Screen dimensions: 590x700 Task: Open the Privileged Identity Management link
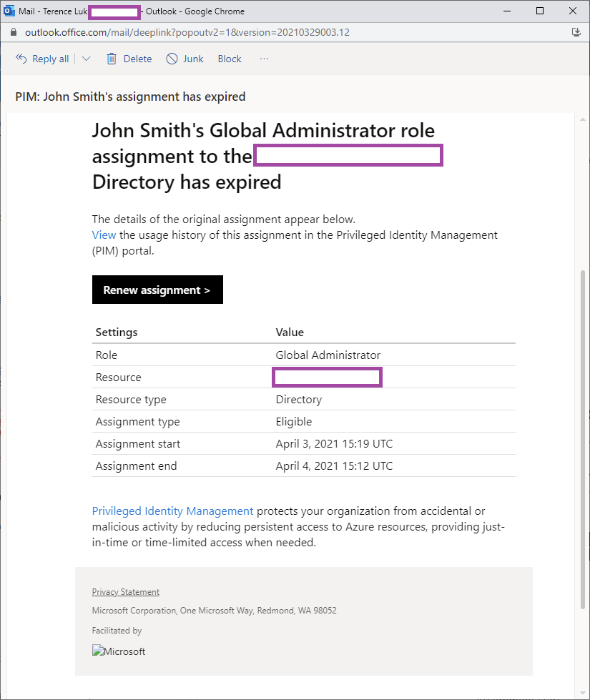click(x=172, y=511)
